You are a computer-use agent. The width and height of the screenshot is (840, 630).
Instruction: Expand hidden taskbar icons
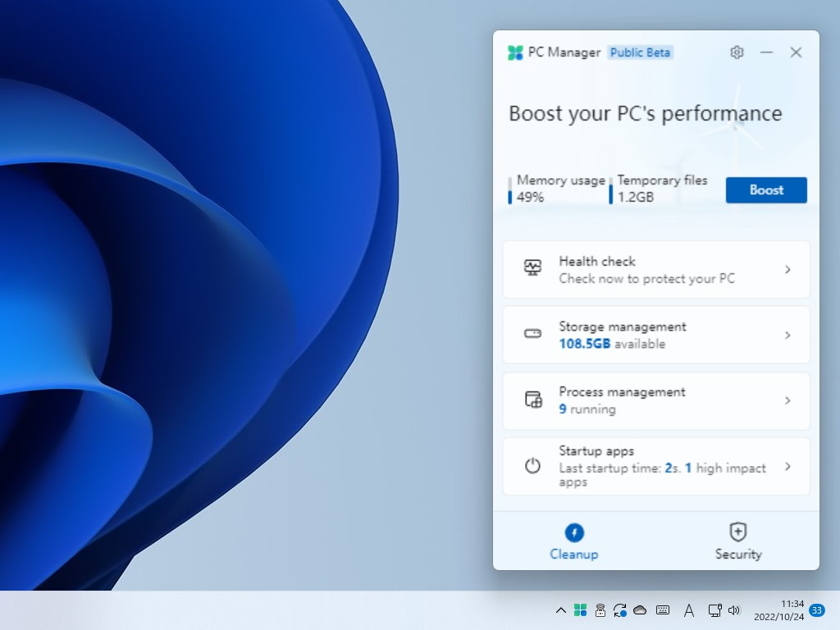pos(561,610)
